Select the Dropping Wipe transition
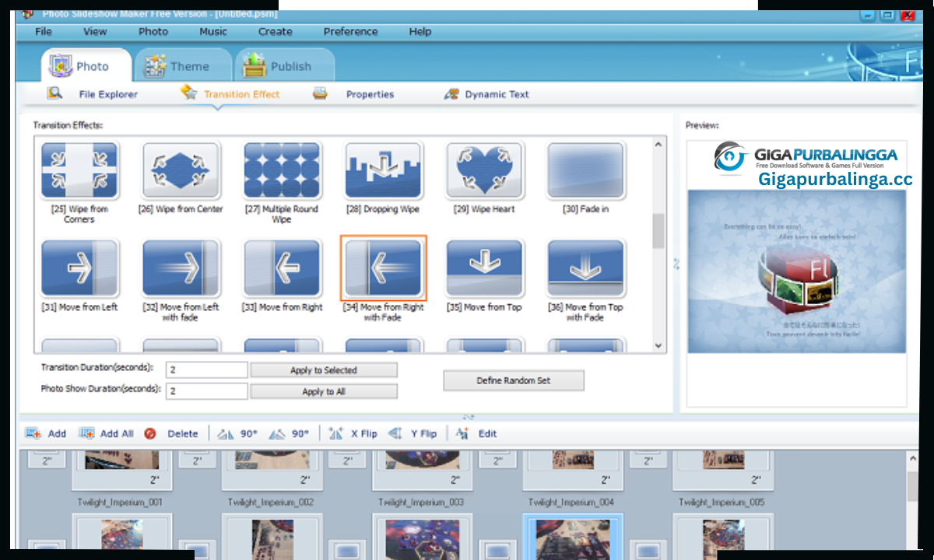The height and width of the screenshot is (560, 934). [383, 170]
